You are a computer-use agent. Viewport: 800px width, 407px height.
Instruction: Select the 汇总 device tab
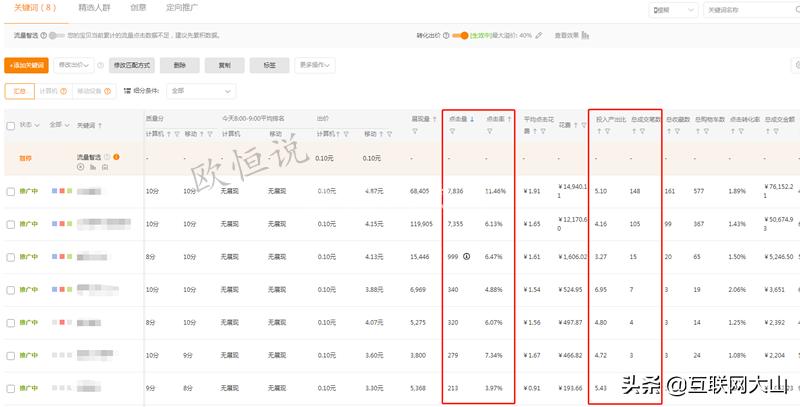[19, 91]
